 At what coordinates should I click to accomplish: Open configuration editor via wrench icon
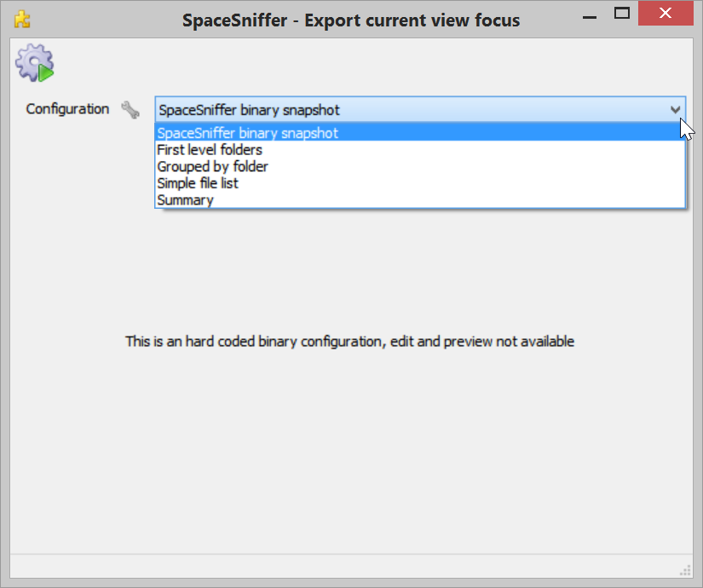130,110
